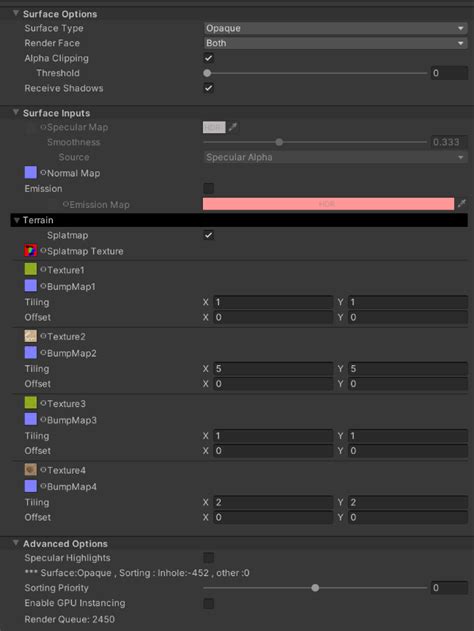Viewport: 474px width, 631px height.
Task: Open the Specular Map HDR color swatch
Action: tap(214, 128)
